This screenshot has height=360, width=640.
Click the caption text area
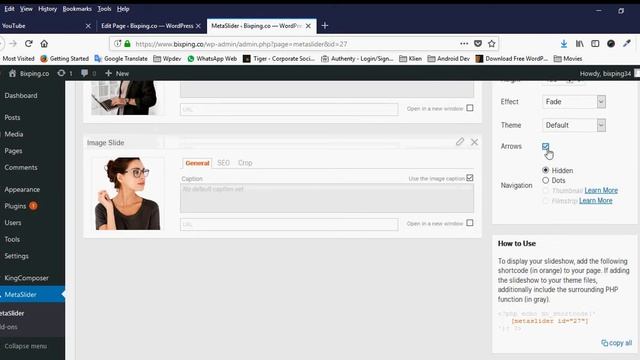(327, 198)
